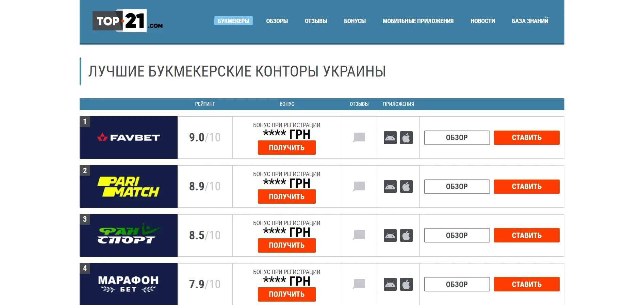Click the Фан Спорт logo banner
The width and height of the screenshot is (644, 305).
(129, 235)
